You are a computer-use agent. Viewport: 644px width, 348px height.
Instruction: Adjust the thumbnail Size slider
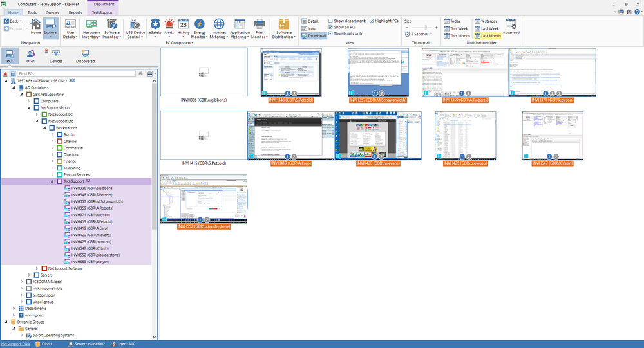[426, 28]
